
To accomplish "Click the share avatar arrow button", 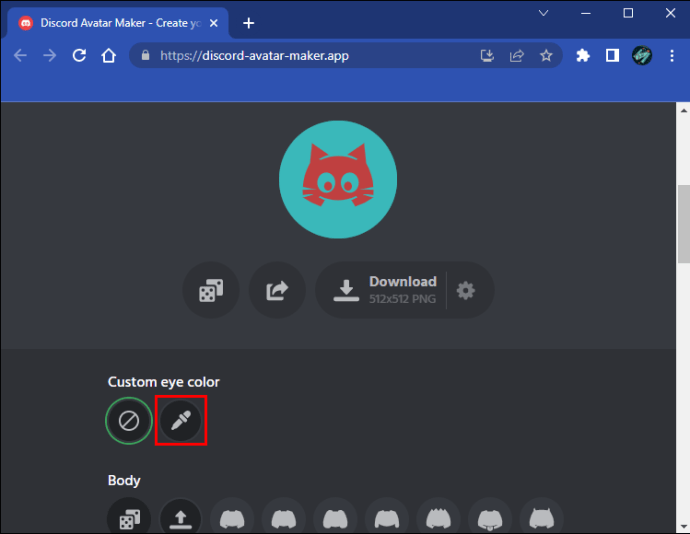I will 277,290.
